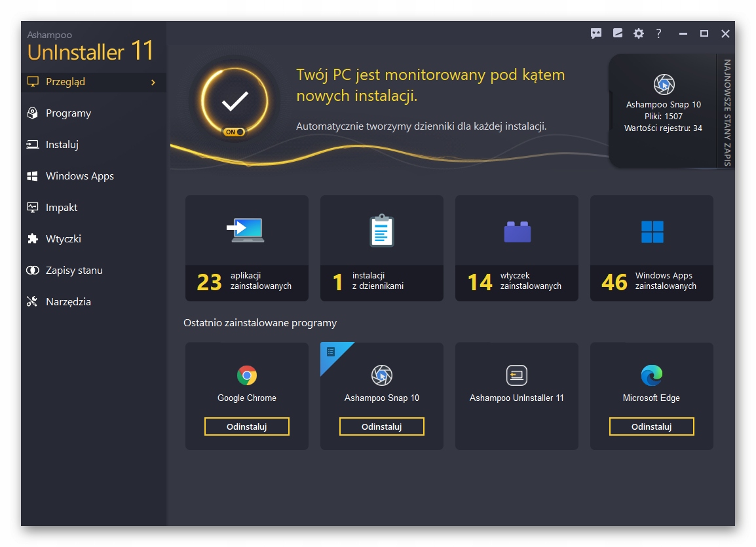The height and width of the screenshot is (547, 756).
Task: Click the Programy disc icon
Action: click(32, 113)
